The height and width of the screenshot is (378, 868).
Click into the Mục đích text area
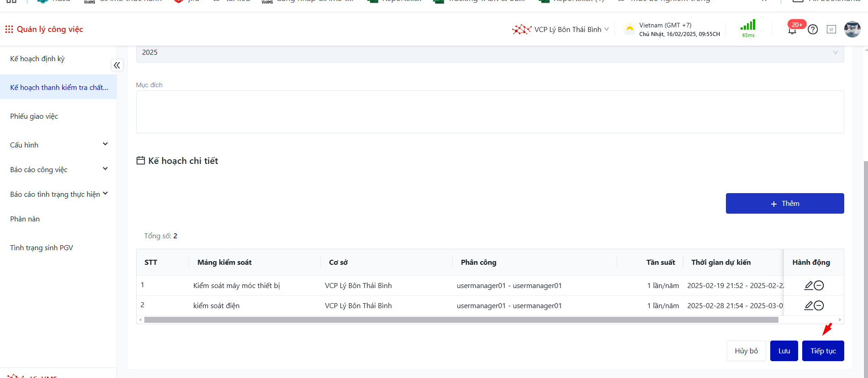[490, 112]
